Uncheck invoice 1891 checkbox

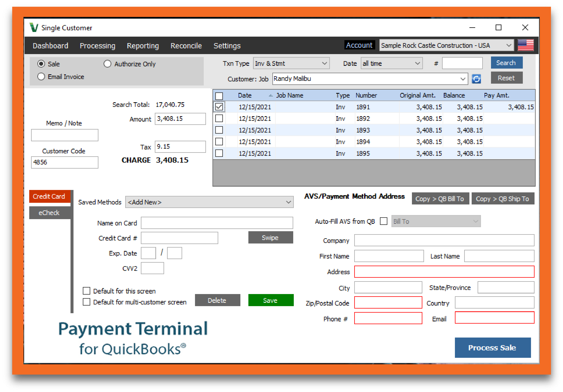[219, 107]
